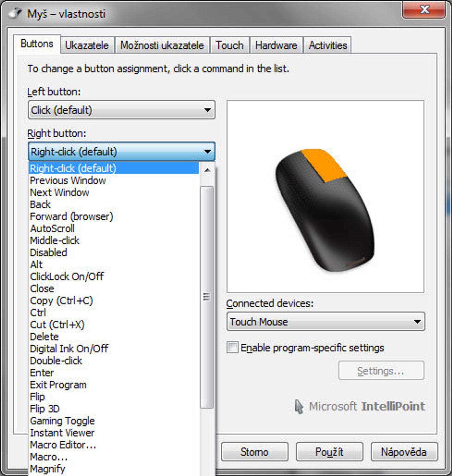Click the Použít button

(x=329, y=452)
